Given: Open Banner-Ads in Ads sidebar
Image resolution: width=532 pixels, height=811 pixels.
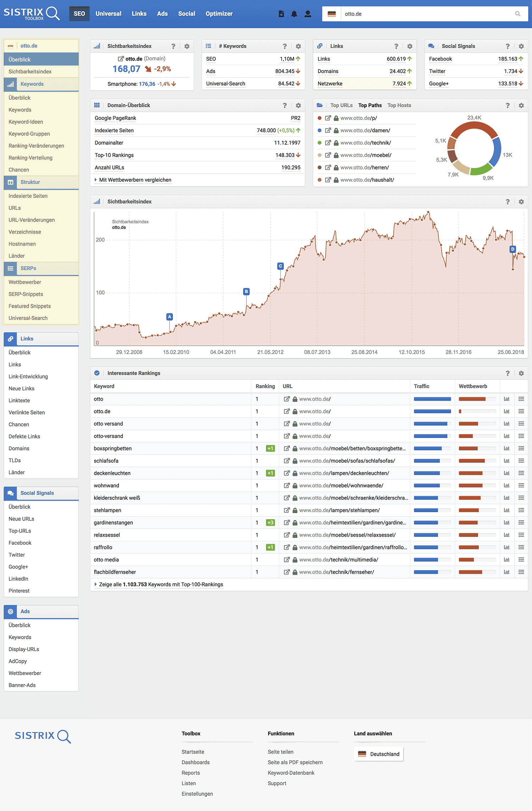Looking at the screenshot, I should pos(22,685).
